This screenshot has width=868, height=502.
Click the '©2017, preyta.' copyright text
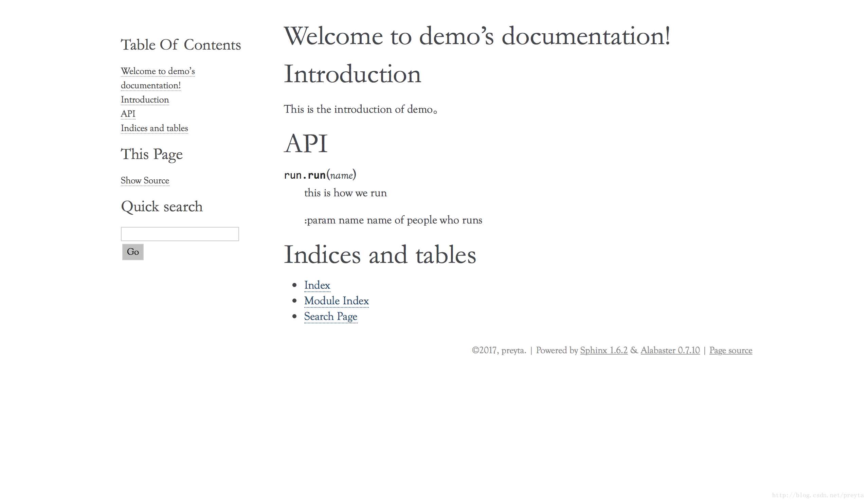(x=499, y=351)
